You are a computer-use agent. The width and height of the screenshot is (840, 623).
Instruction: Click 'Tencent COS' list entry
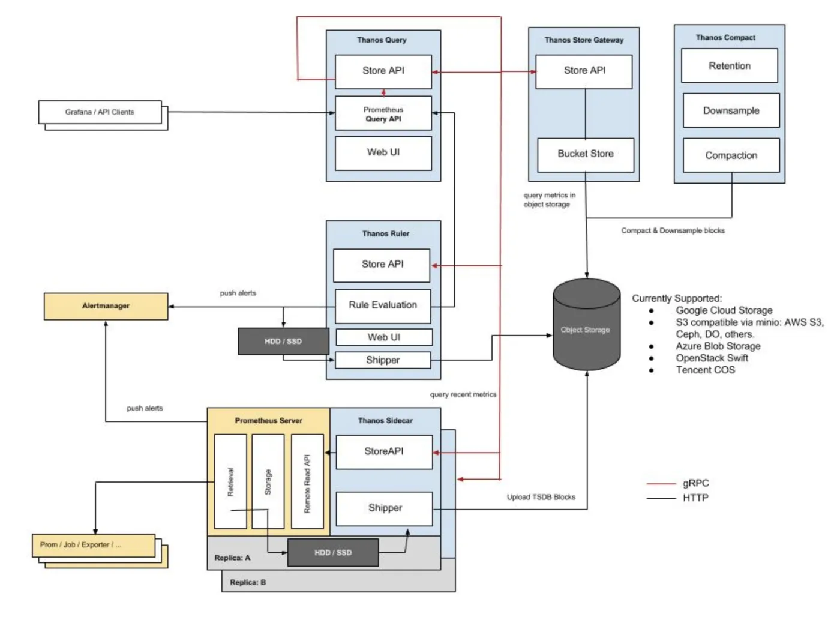point(706,370)
